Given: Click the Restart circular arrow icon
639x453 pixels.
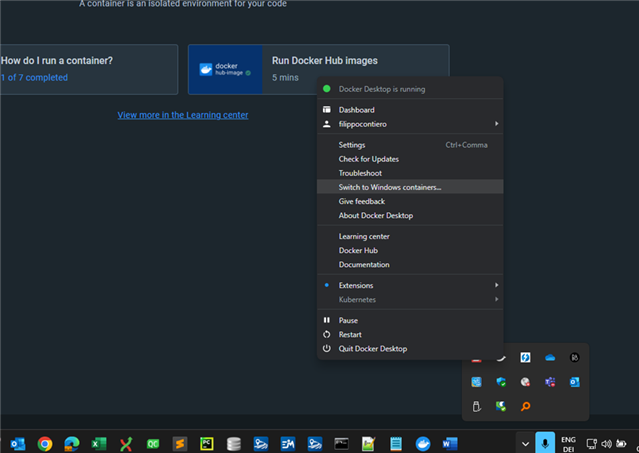Looking at the screenshot, I should [x=327, y=334].
